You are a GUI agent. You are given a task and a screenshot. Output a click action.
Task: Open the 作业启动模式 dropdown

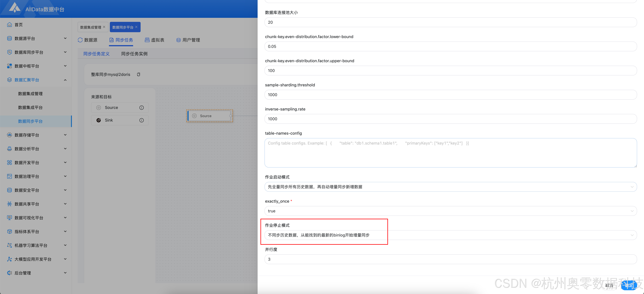(x=450, y=187)
